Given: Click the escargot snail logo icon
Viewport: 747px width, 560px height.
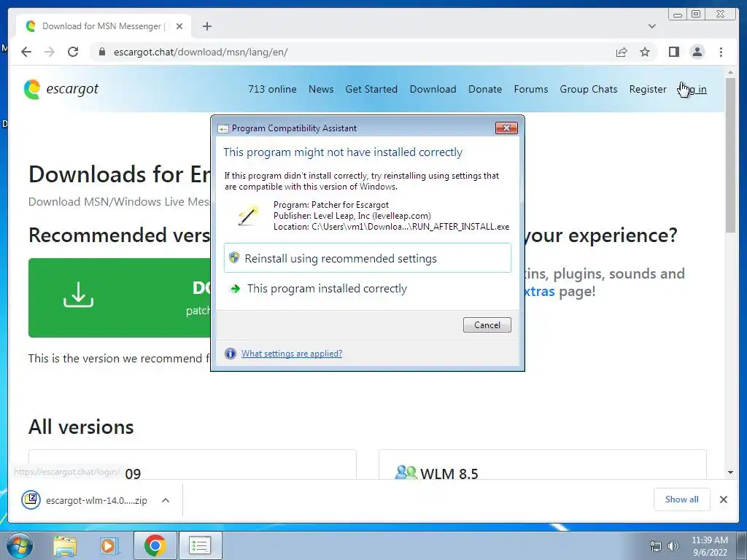Looking at the screenshot, I should 32,89.
